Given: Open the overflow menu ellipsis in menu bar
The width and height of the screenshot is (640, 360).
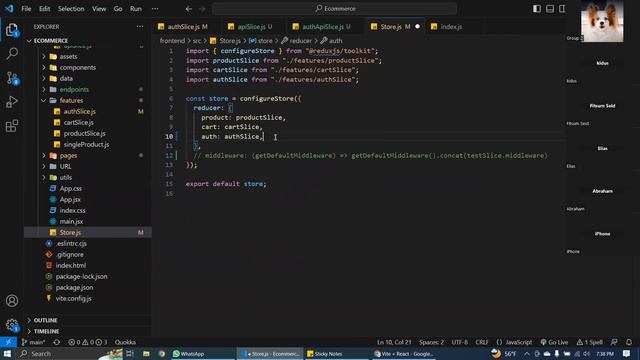Looking at the screenshot, I should 155,9.
